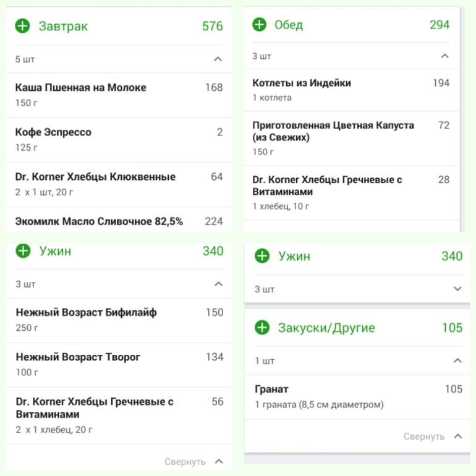
Task: Expand the collapsed Ужин 3 шт chevron
Action: pos(457,289)
